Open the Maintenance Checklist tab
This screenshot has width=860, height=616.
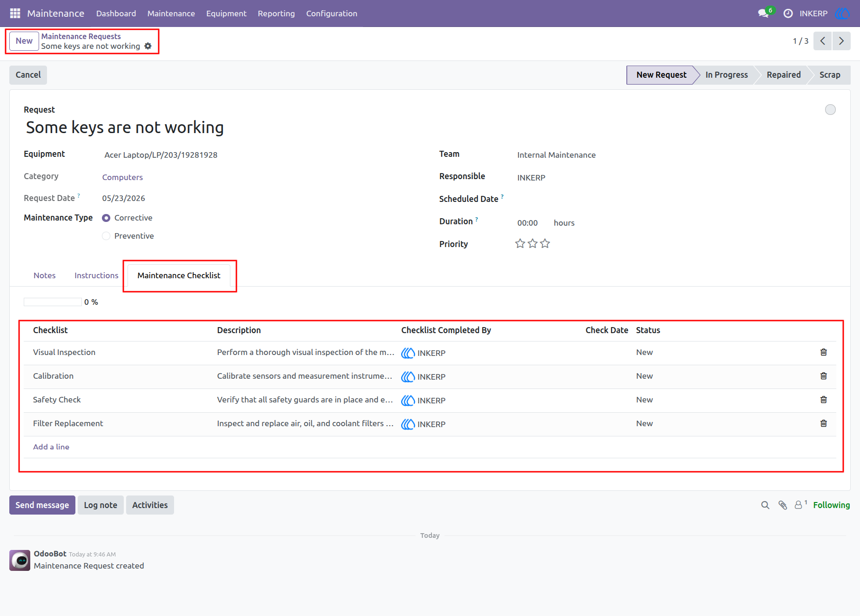tap(179, 275)
